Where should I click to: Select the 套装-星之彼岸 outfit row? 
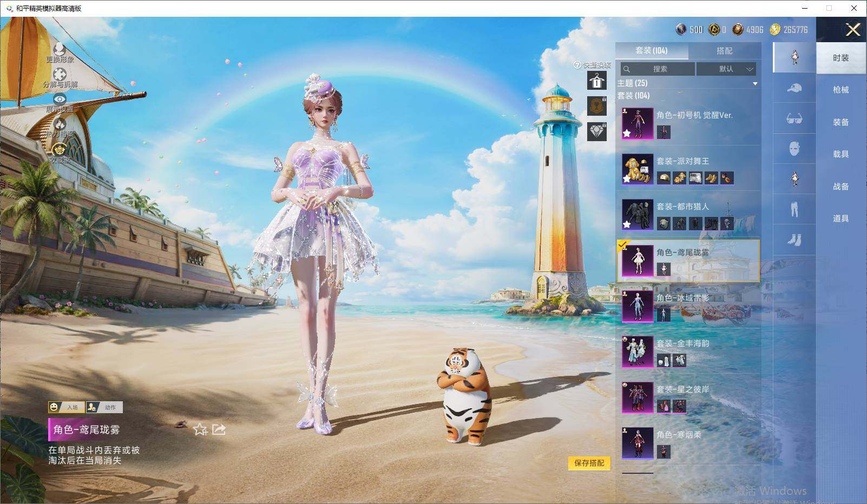coord(688,397)
